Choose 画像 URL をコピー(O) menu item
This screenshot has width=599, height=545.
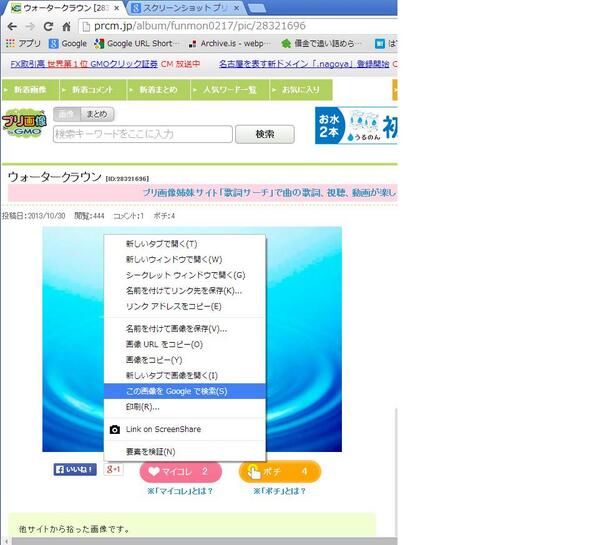click(185, 344)
